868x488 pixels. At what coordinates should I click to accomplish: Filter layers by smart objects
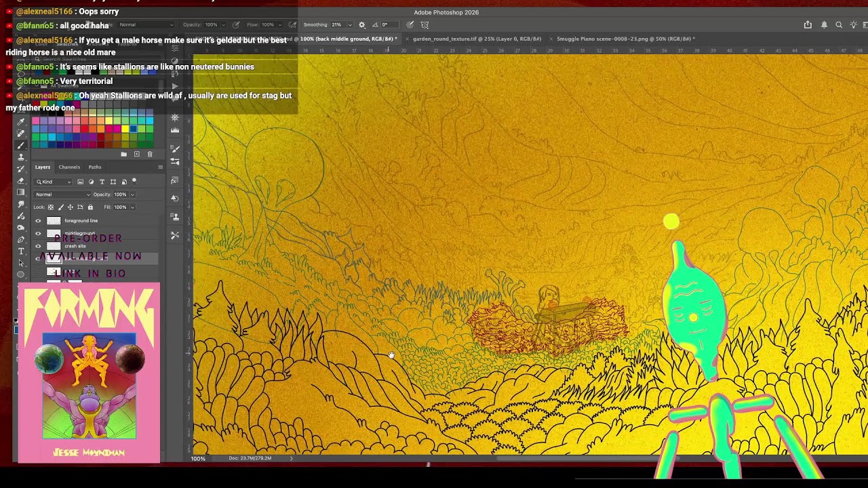pyautogui.click(x=124, y=182)
